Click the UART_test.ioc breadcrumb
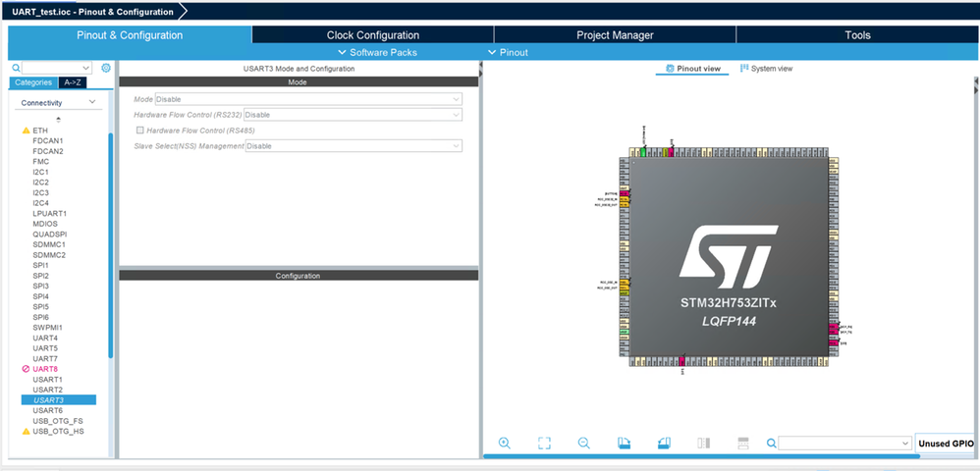This screenshot has width=980, height=471. pyautogui.click(x=93, y=12)
